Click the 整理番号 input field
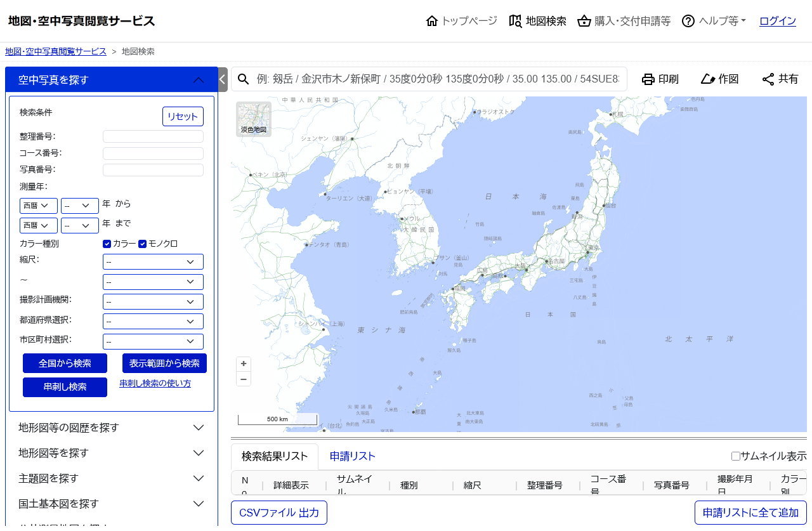 point(153,136)
